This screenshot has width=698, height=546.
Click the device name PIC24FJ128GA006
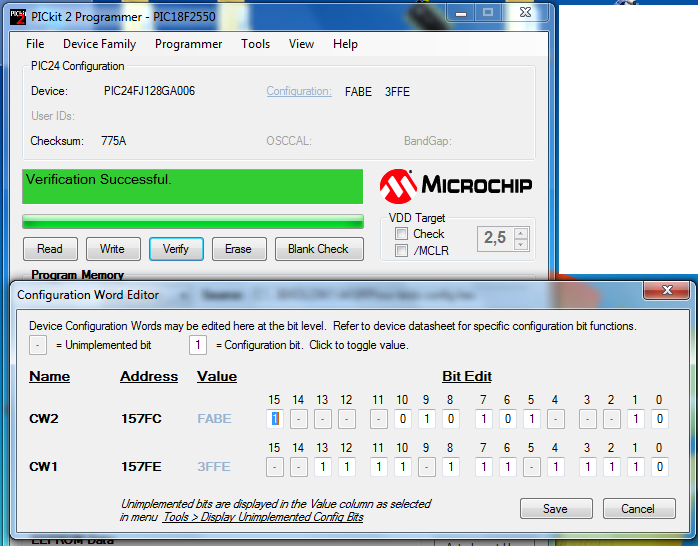click(150, 91)
